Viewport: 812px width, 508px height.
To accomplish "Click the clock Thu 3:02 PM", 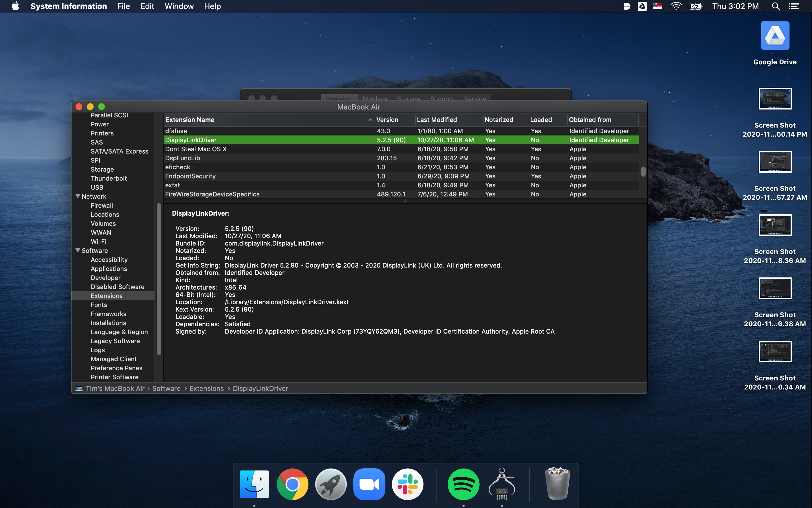I will [735, 6].
